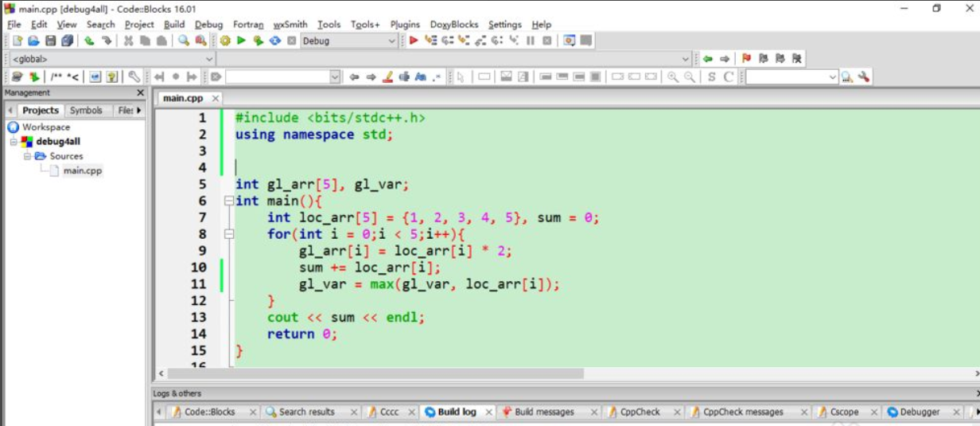Image resolution: width=980 pixels, height=426 pixels.
Task: Select main.cpp in the project tree
Action: click(83, 170)
